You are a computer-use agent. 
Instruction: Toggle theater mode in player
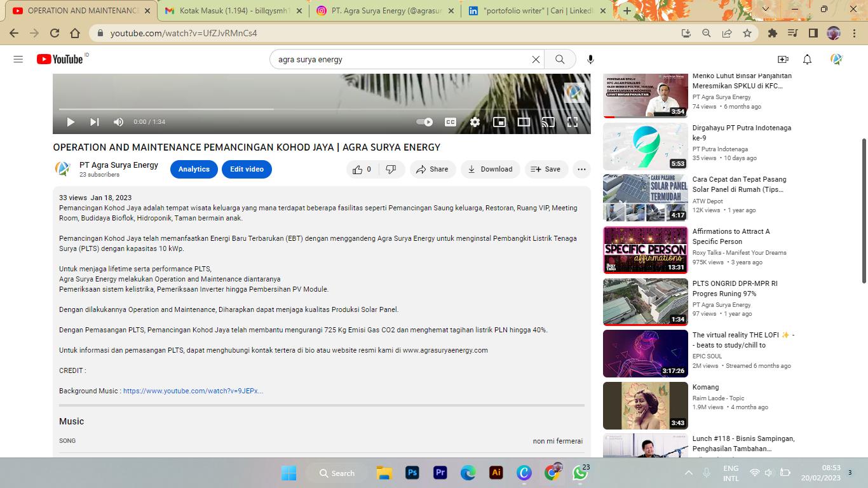coord(524,122)
